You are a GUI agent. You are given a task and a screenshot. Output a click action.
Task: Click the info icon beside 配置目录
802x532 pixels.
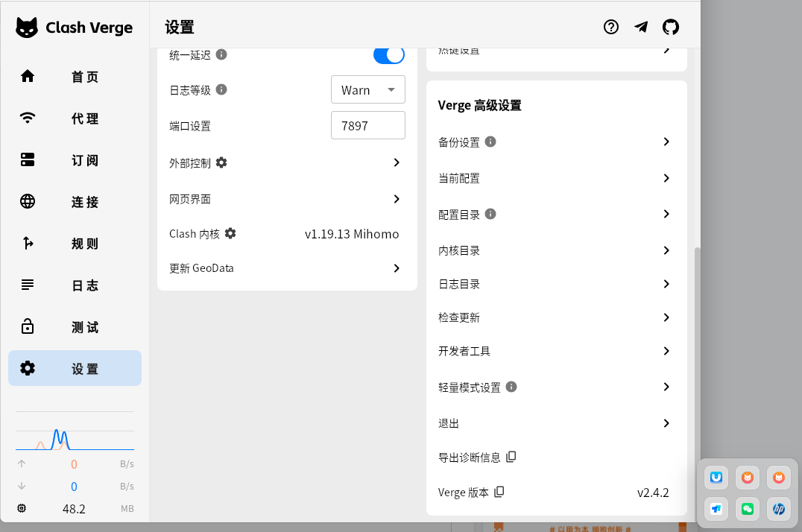[490, 214]
